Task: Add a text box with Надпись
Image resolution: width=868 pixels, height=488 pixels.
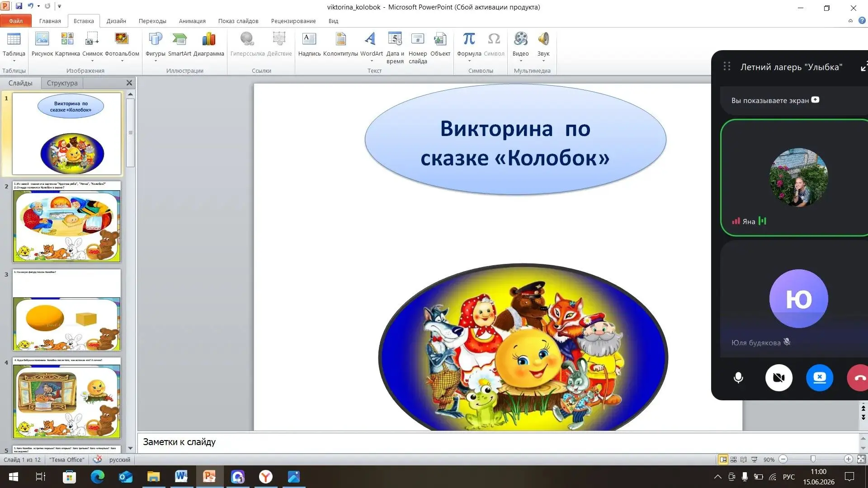Action: [309, 44]
